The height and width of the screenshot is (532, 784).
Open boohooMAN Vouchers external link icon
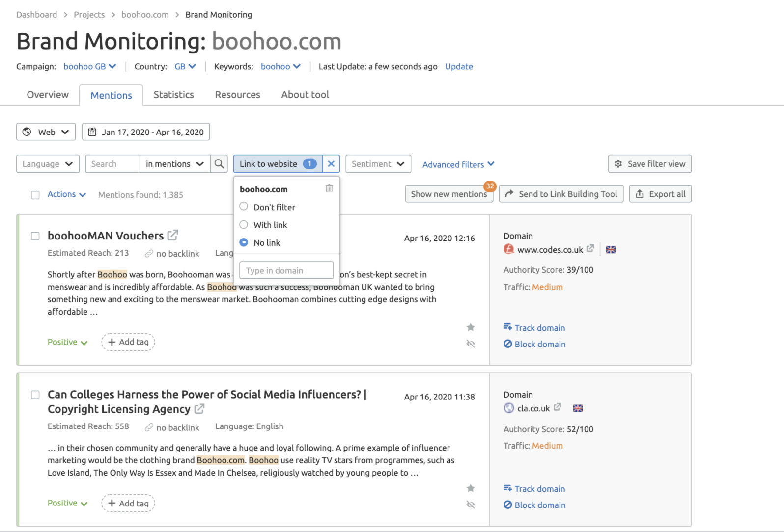click(172, 235)
